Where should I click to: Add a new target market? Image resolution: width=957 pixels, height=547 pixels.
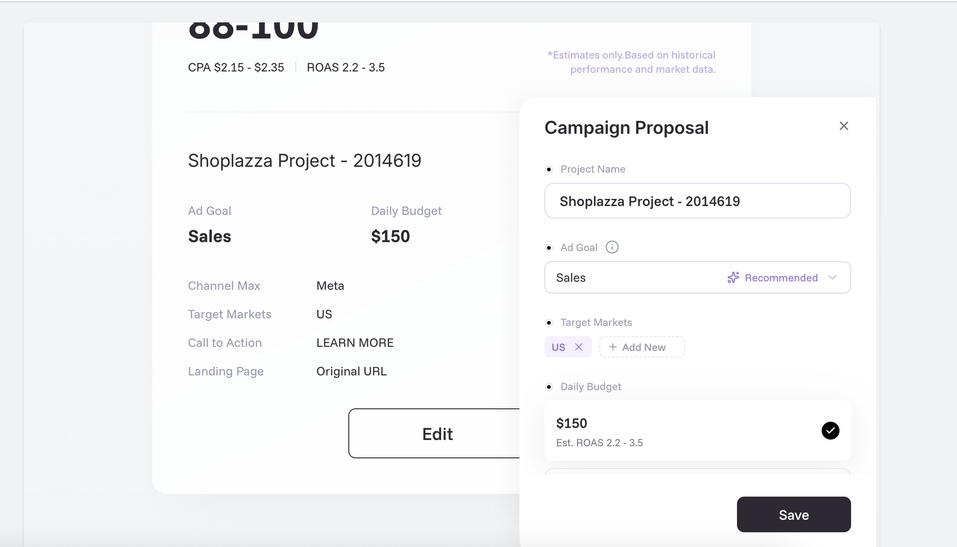(x=643, y=347)
